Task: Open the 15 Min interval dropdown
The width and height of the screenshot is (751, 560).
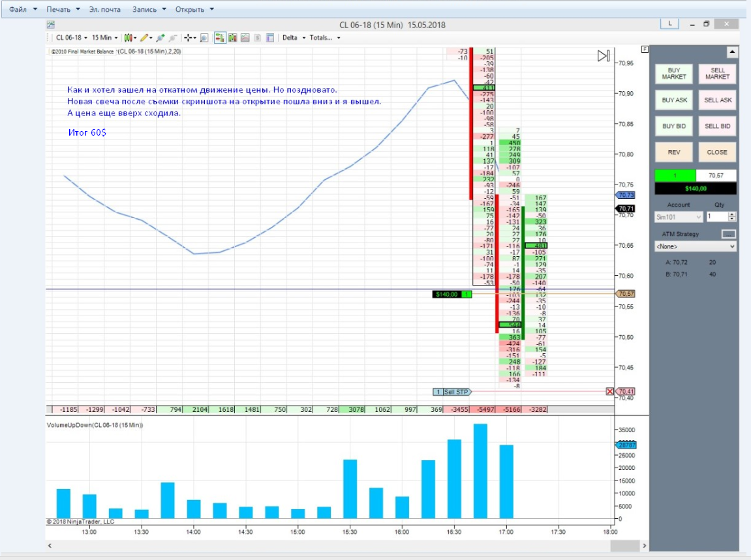Action: (x=104, y=38)
